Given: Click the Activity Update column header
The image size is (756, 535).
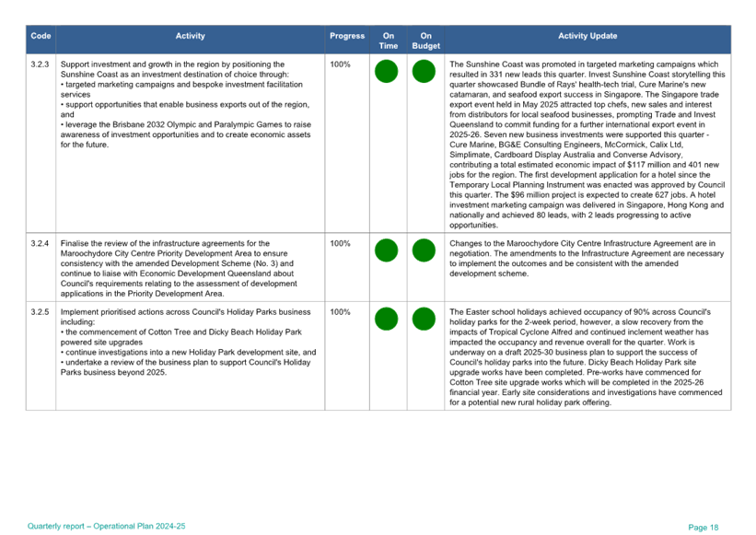Looking at the screenshot, I should tap(587, 36).
